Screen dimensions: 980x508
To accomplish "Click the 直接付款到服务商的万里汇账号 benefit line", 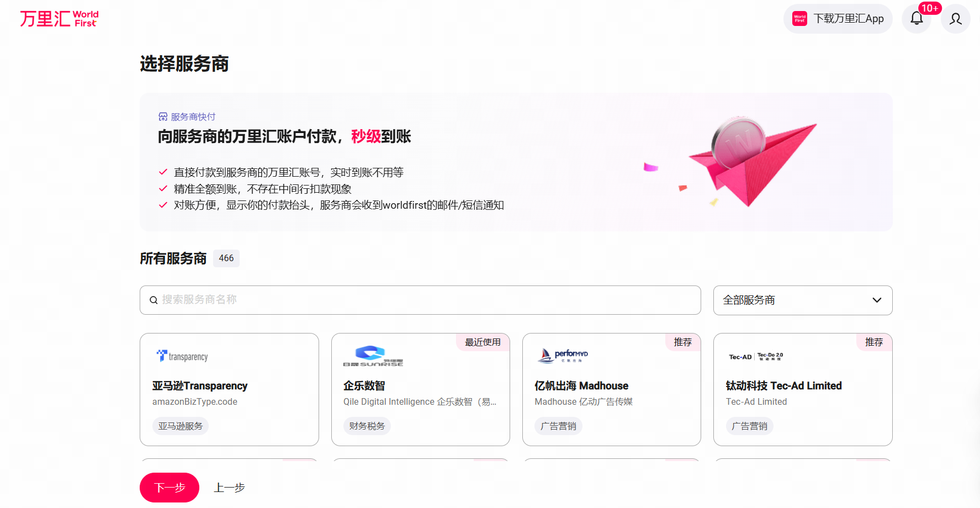I will point(289,173).
